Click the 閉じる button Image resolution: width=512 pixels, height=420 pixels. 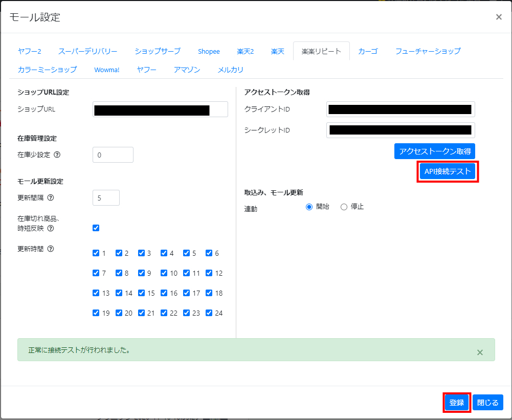click(488, 403)
